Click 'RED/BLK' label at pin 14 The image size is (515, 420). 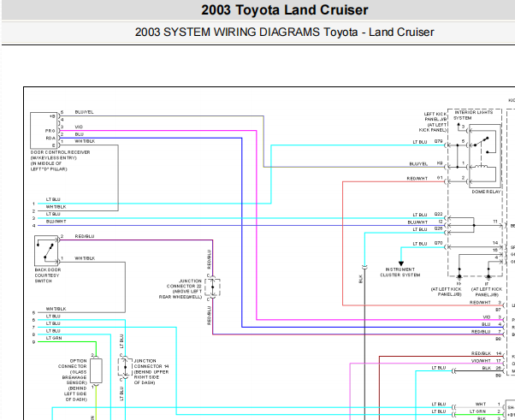click(481, 353)
